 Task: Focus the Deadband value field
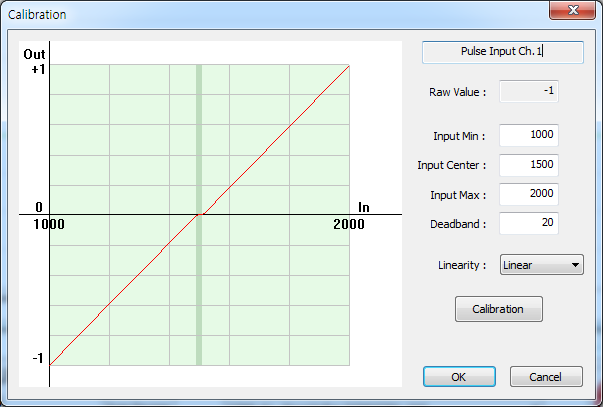[529, 223]
